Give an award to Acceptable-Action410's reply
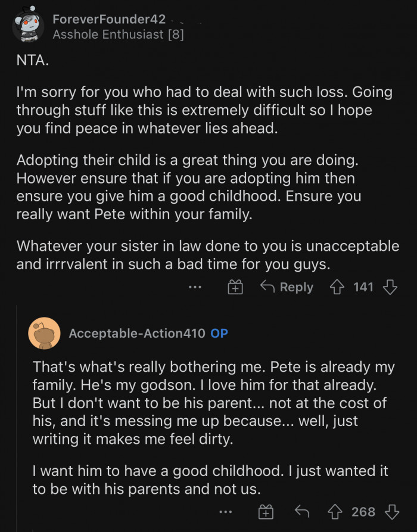Screen dimensions: 417x532 (x=265, y=512)
